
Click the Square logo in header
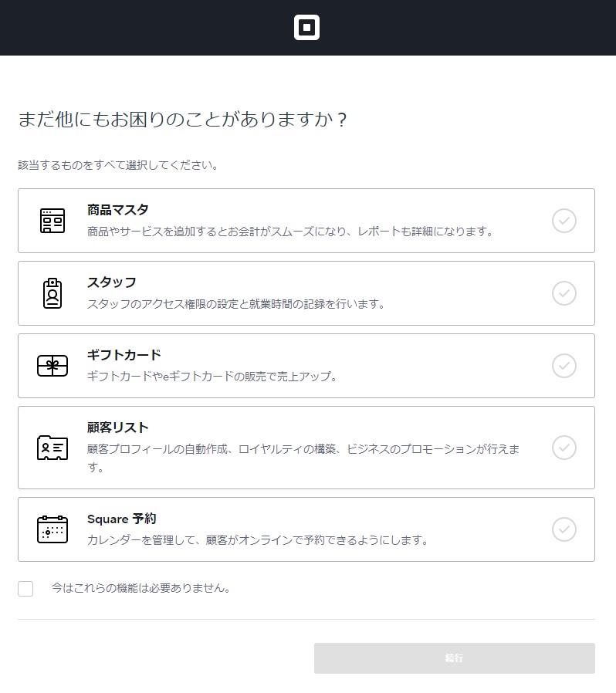306,28
